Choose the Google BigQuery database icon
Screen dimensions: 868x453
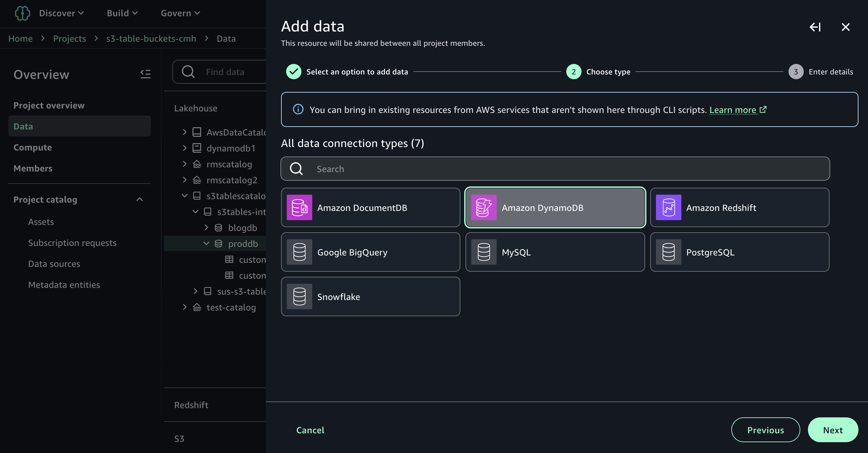point(299,252)
